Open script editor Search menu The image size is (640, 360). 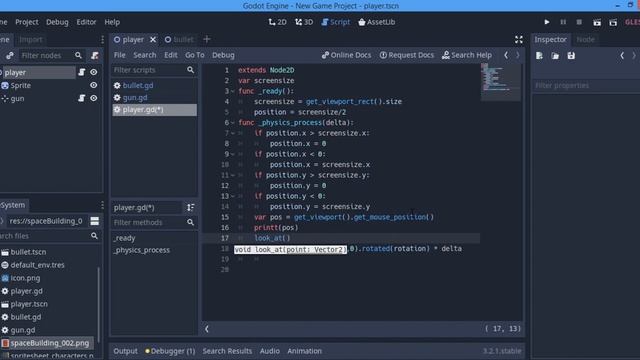144,55
